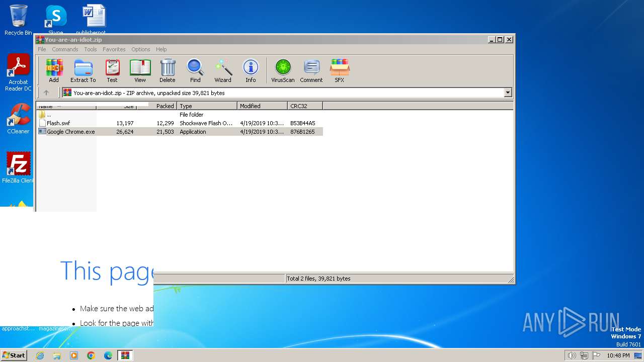
Task: Click the Add toolbar icon in WinRAR
Action: click(x=54, y=70)
